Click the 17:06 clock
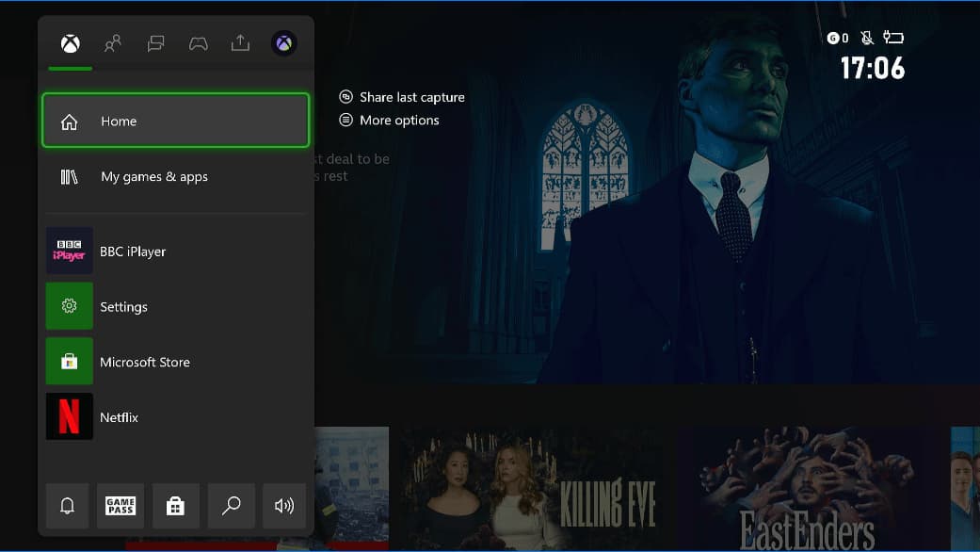Screen dimensions: 980x552 click(x=873, y=68)
